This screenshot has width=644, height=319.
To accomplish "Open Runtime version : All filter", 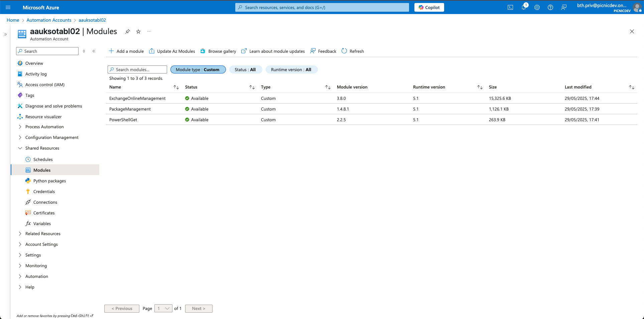I will [x=291, y=69].
